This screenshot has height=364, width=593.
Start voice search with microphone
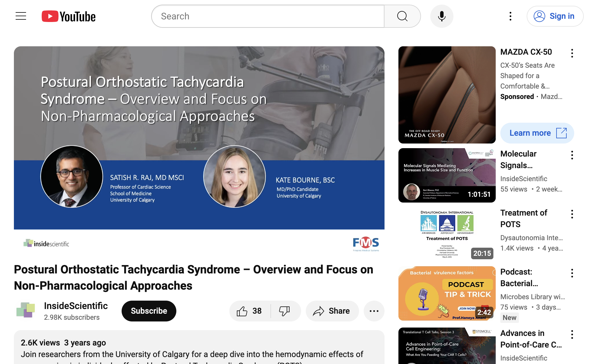click(442, 16)
